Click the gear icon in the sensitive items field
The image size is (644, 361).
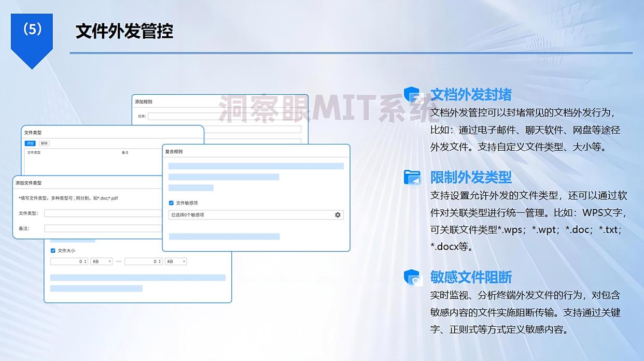[x=338, y=214]
